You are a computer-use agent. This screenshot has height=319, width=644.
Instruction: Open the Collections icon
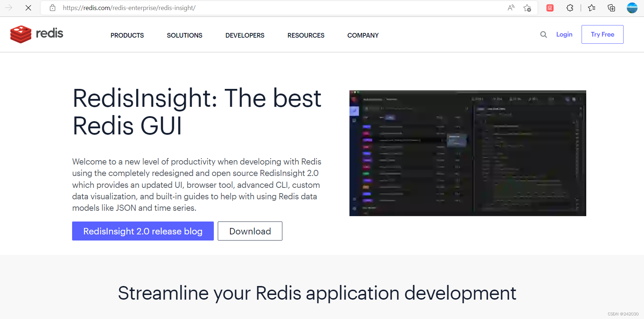[x=611, y=8]
